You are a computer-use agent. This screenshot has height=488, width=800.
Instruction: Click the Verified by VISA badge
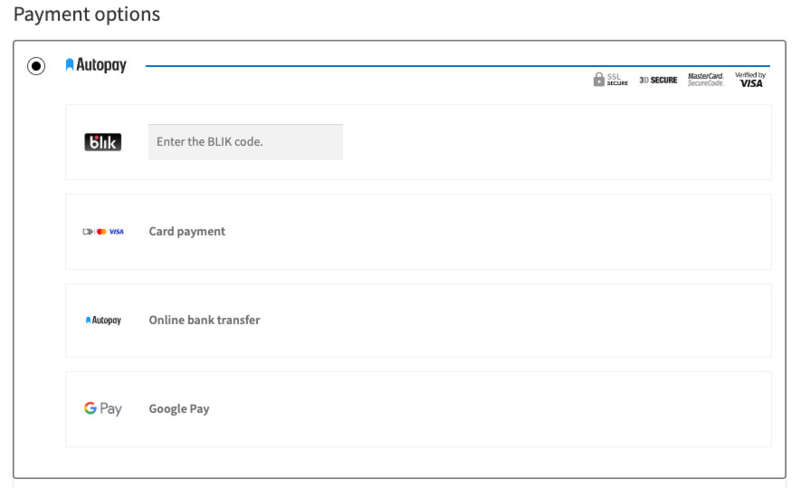coord(751,80)
